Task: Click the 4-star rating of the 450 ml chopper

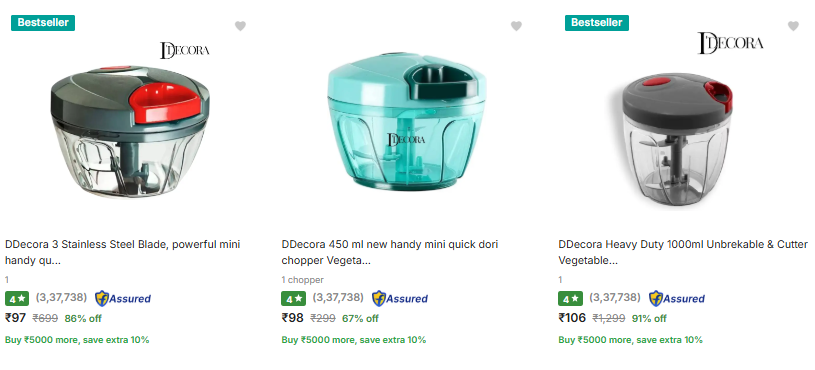Action: point(294,299)
